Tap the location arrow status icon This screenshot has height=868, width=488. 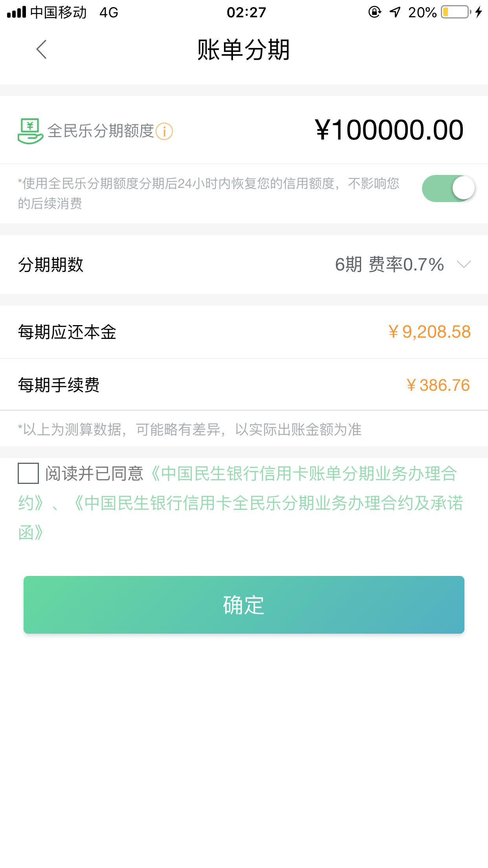pyautogui.click(x=395, y=12)
